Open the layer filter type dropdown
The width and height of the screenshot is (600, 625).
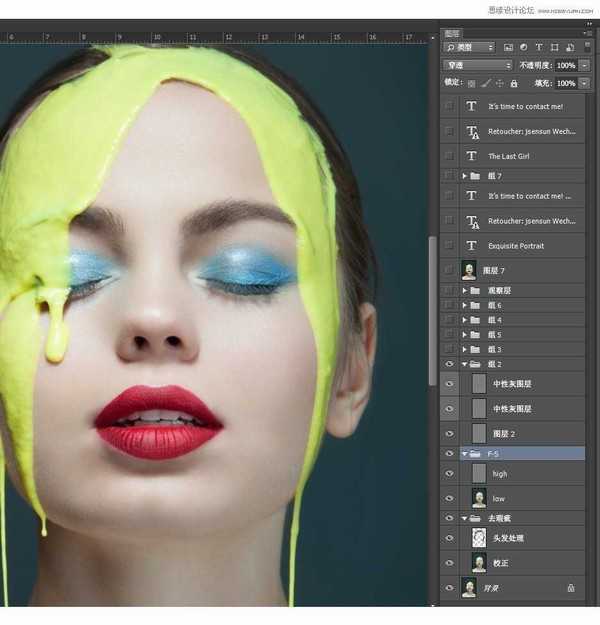(x=470, y=47)
